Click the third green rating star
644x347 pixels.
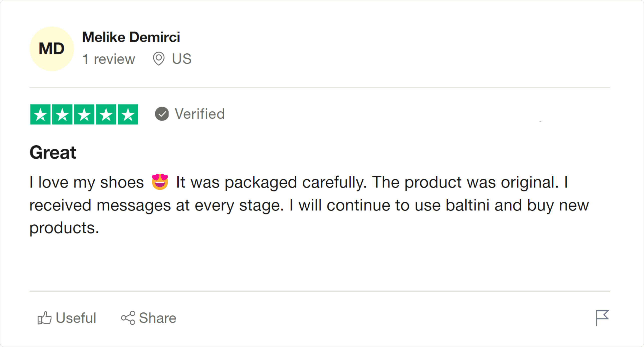(84, 114)
